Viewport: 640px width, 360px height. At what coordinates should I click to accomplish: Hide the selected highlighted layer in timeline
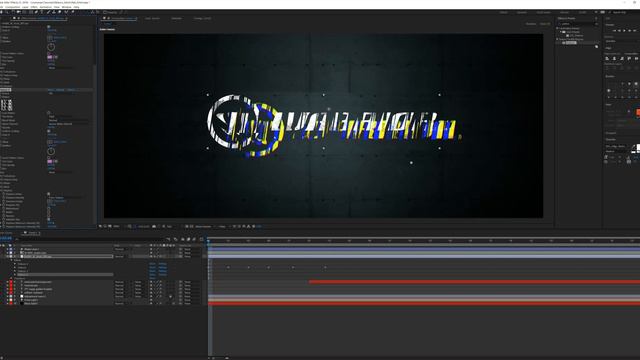(x=7, y=256)
